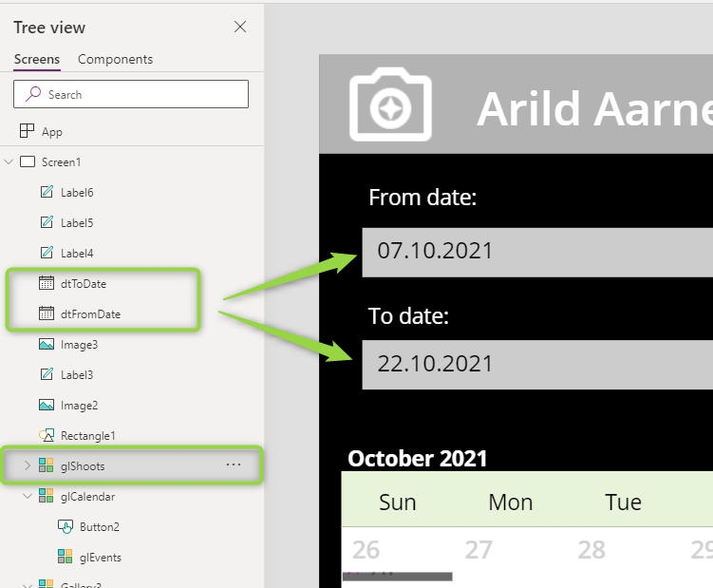Select the dtFromDate calendar icon
This screenshot has height=588, width=713.
coord(47,313)
